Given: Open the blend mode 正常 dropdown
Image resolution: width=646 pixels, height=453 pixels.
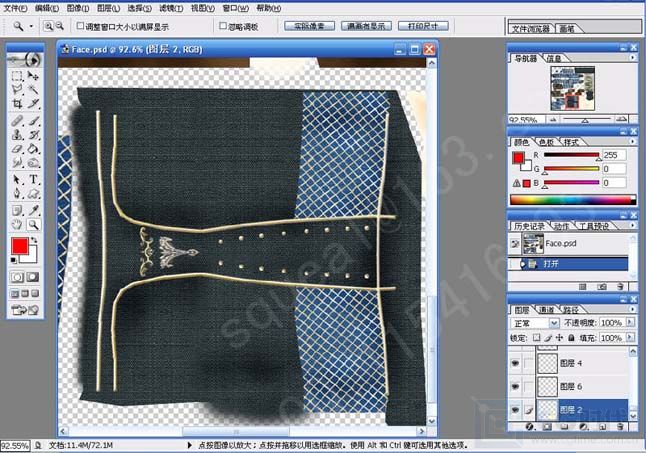Looking at the screenshot, I should click(x=556, y=324).
